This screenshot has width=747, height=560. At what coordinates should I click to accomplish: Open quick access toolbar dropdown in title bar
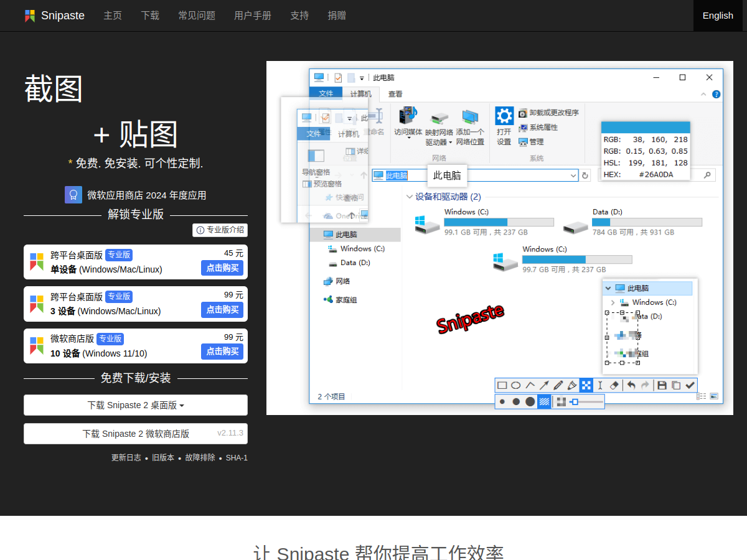[x=362, y=78]
